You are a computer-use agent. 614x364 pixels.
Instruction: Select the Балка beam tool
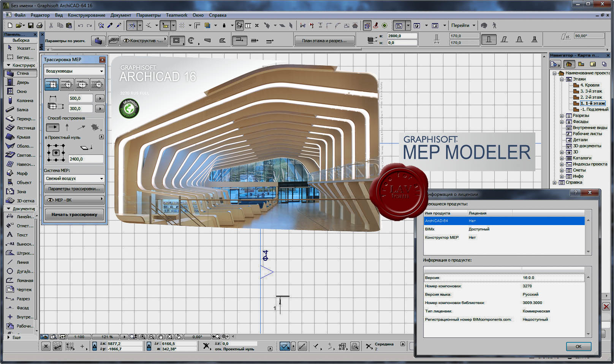pos(21,110)
